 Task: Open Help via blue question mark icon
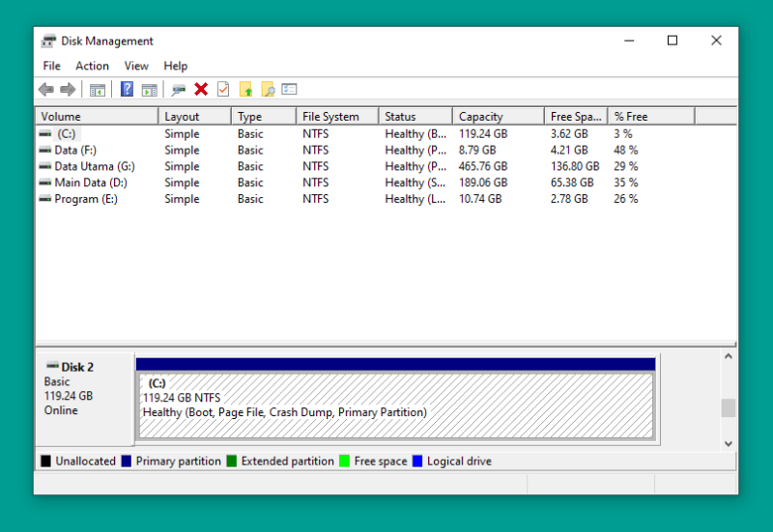[127, 89]
